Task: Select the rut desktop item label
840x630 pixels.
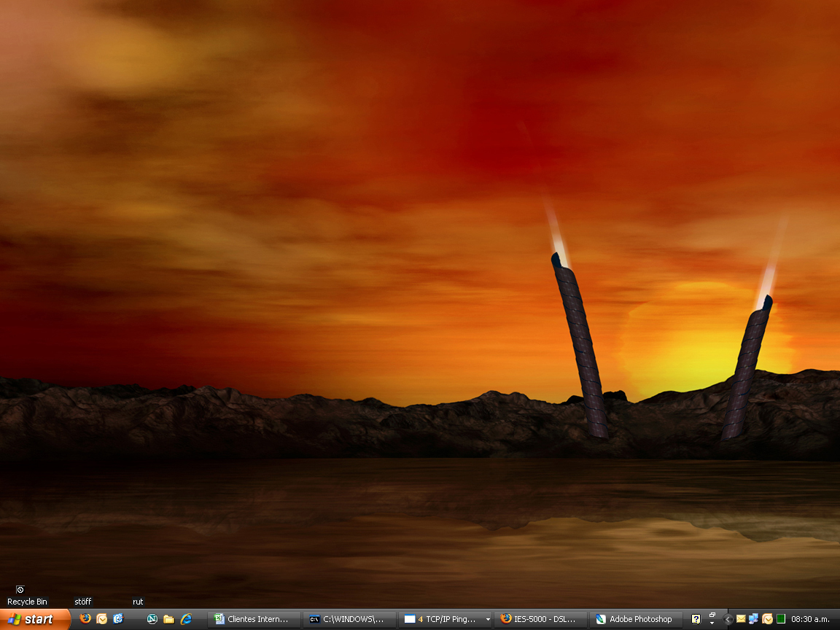Action: click(x=138, y=602)
